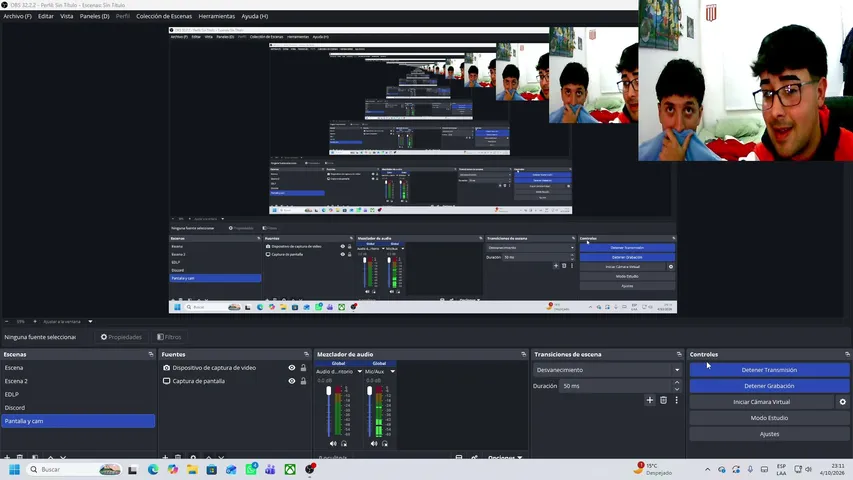
Task: Open the Herramientas menu
Action: [x=217, y=16]
